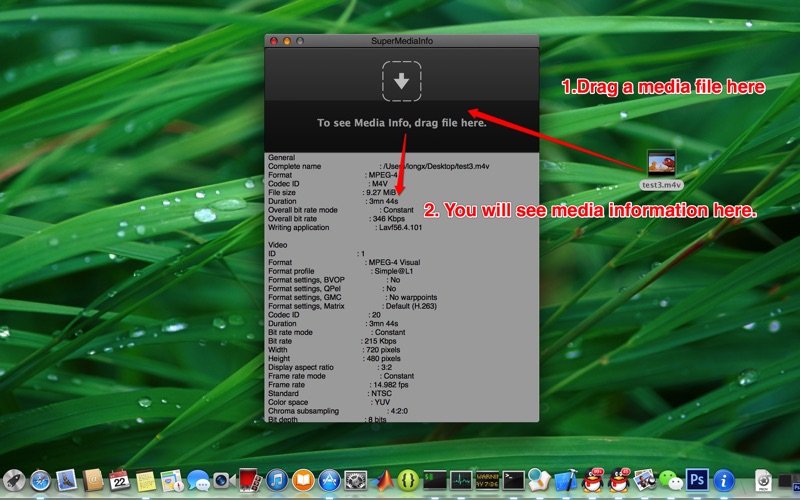Click the 'Color space : YUV' row
Image resolution: width=800 pixels, height=500 pixels.
[x=329, y=402]
